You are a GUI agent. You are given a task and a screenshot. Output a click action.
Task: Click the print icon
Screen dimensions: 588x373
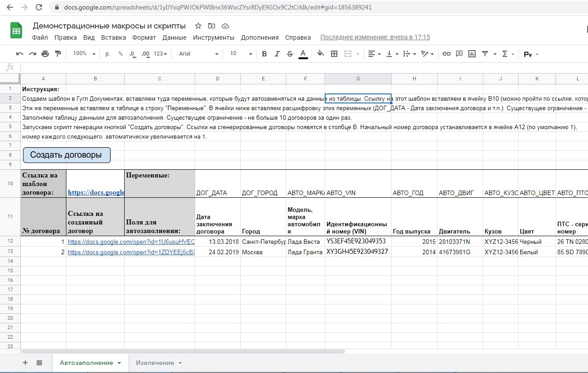tap(45, 54)
